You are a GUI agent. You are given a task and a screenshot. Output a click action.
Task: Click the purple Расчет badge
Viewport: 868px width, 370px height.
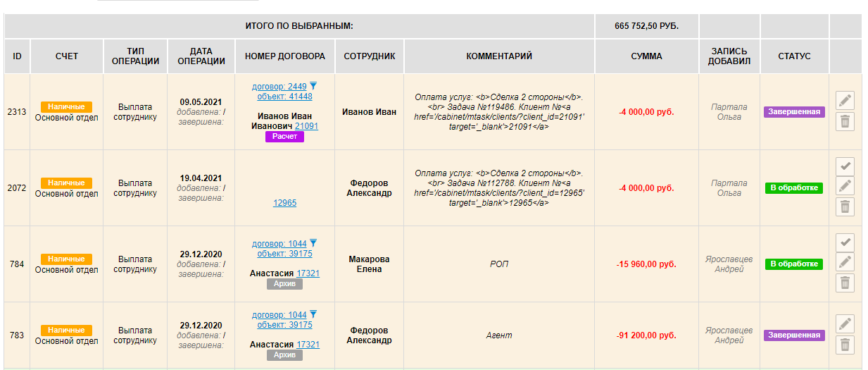click(x=284, y=137)
